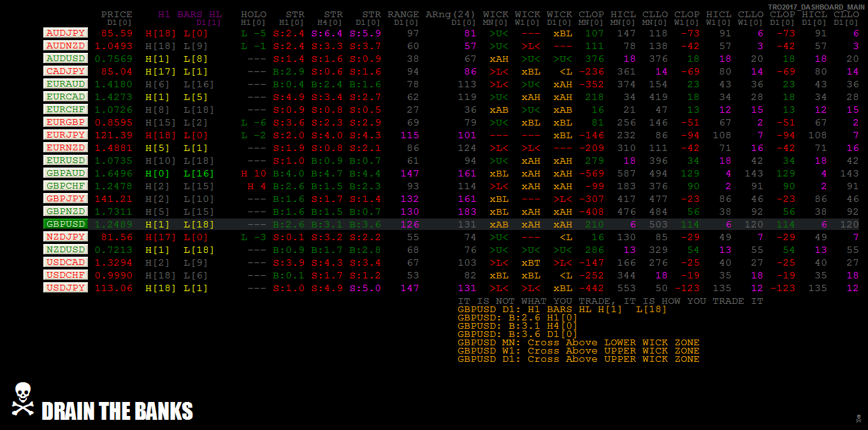
Task: Click the PRICE column header
Action: point(117,15)
